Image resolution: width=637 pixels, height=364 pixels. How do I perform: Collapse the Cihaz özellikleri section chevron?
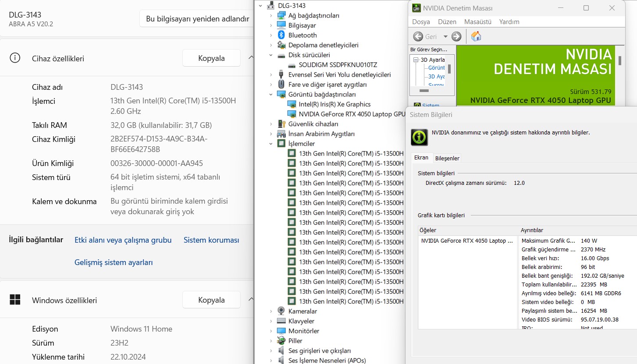(251, 58)
